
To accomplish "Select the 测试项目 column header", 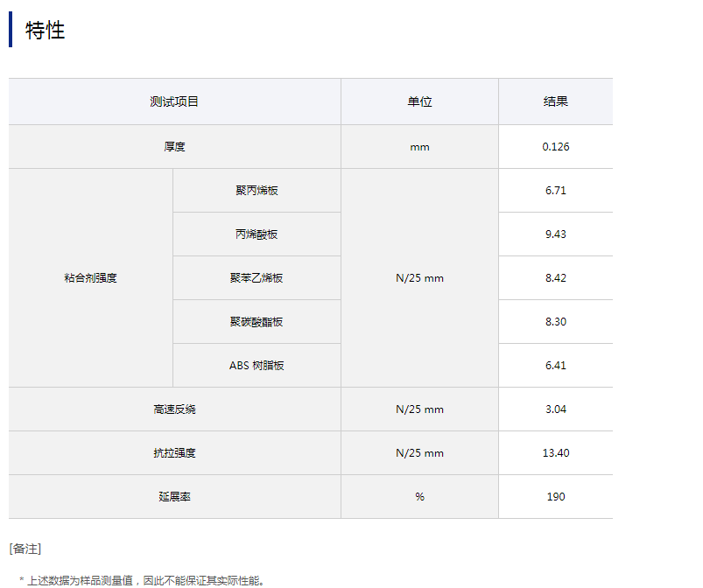I will [x=174, y=101].
